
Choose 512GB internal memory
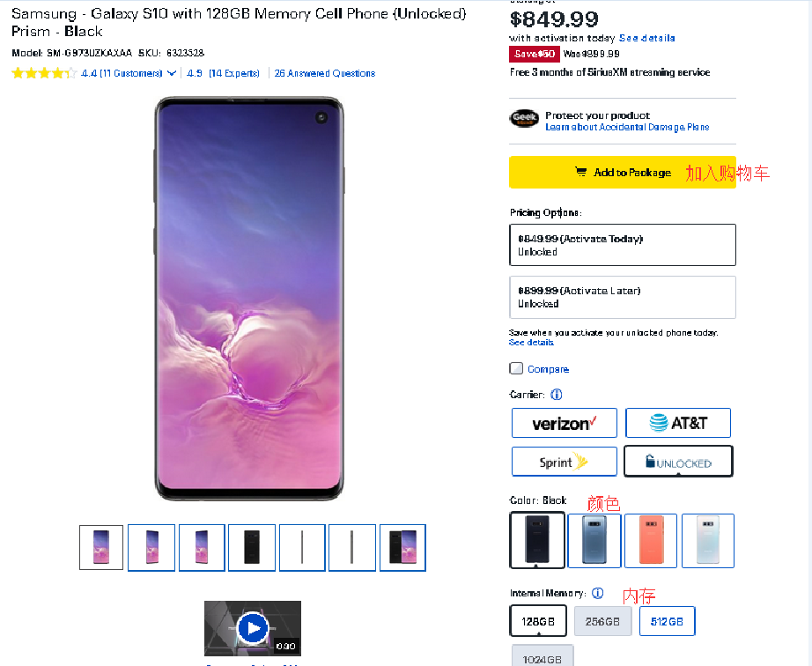pos(667,621)
